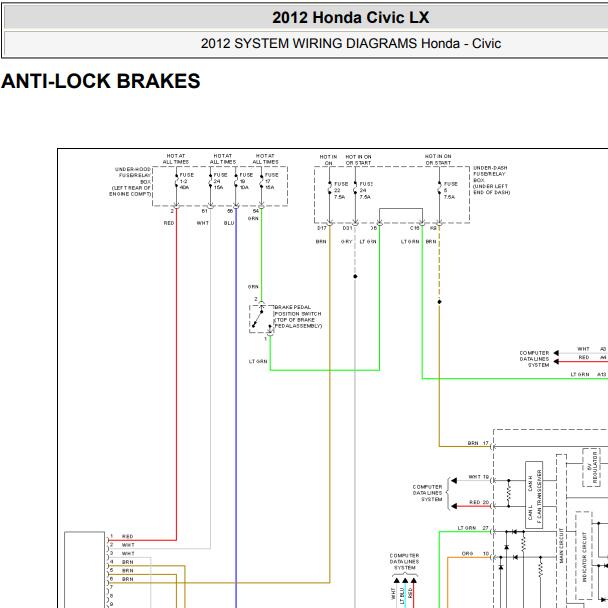The width and height of the screenshot is (608, 608).
Task: Click the brake pedal switch symbol
Action: [261, 319]
